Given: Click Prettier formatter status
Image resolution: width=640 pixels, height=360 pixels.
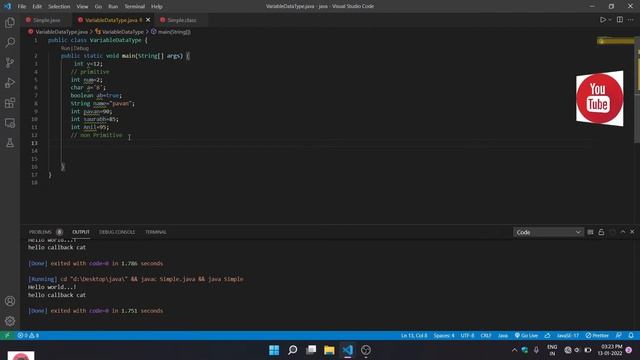Looking at the screenshot, I should tap(597, 335).
